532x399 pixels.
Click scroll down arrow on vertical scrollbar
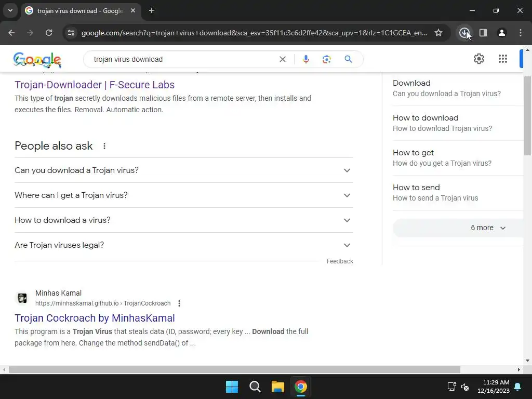click(x=528, y=361)
